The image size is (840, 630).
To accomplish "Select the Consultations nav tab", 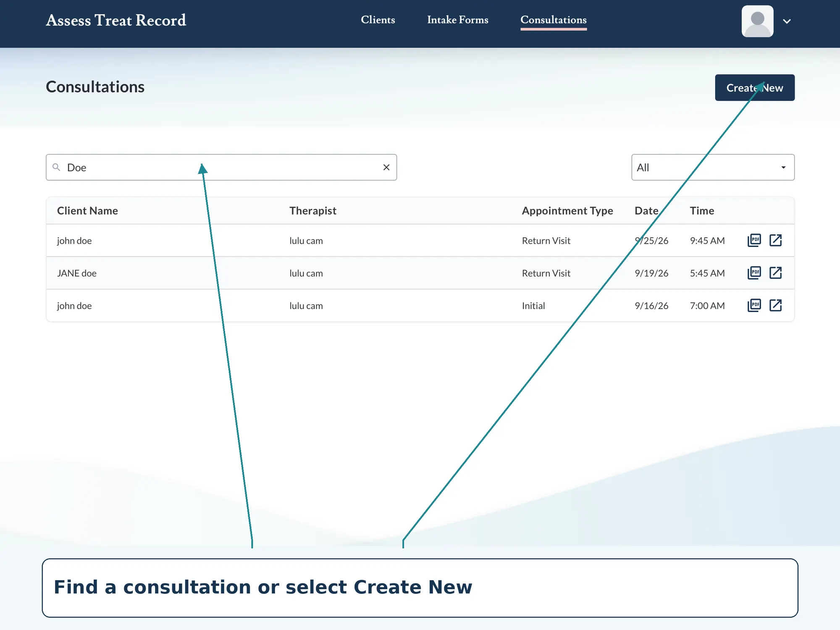I will click(553, 20).
